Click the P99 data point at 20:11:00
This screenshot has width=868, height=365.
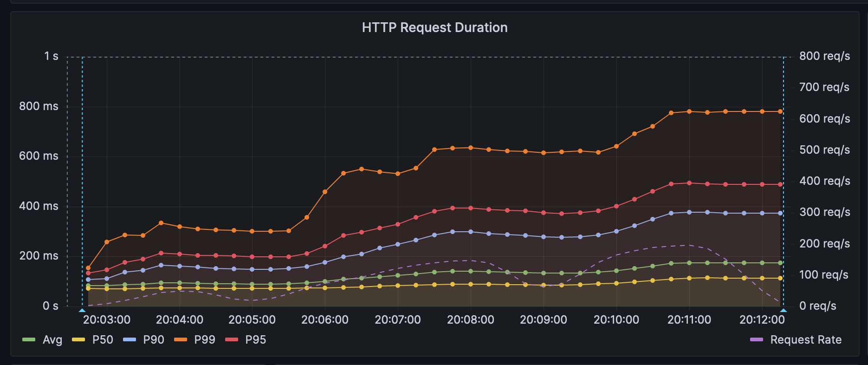click(x=689, y=111)
